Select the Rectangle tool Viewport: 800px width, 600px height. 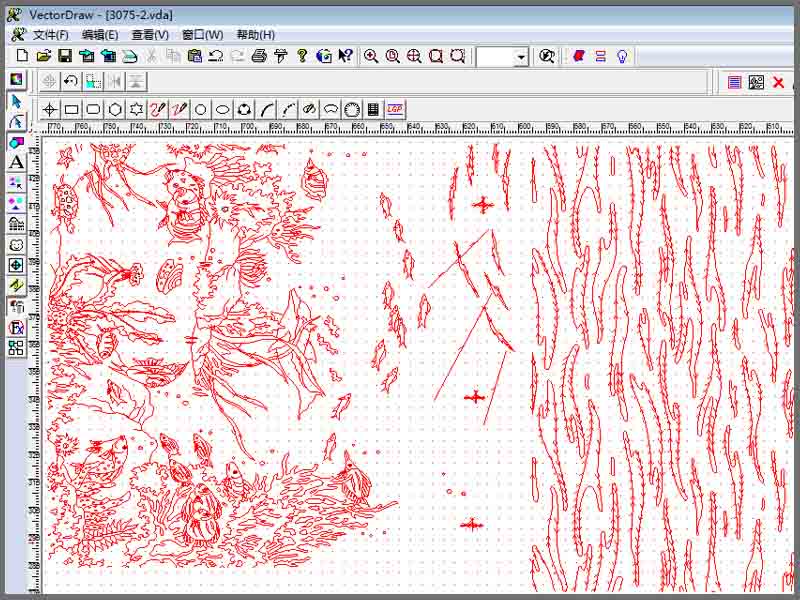(x=71, y=109)
